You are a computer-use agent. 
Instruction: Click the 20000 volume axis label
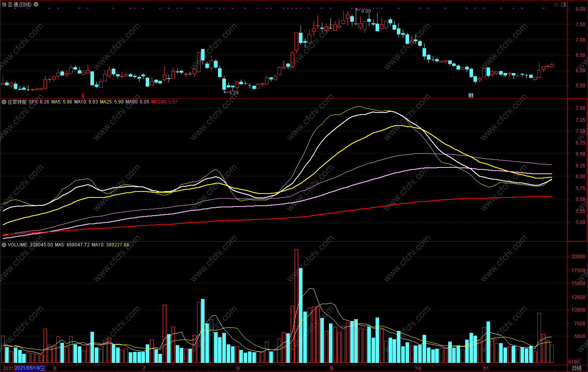click(578, 257)
